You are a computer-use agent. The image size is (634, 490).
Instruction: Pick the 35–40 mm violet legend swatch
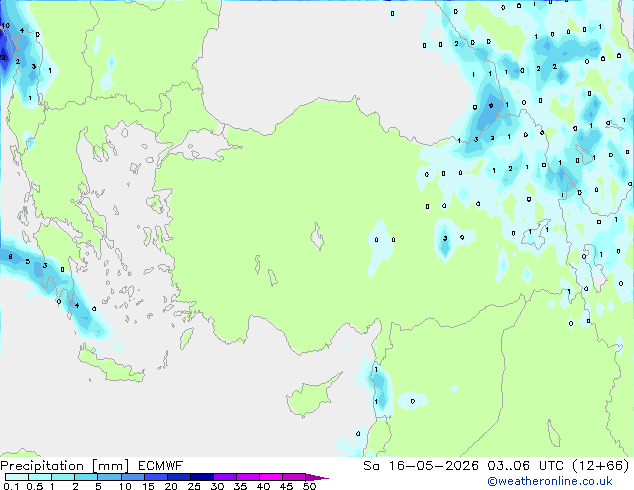[247, 477]
